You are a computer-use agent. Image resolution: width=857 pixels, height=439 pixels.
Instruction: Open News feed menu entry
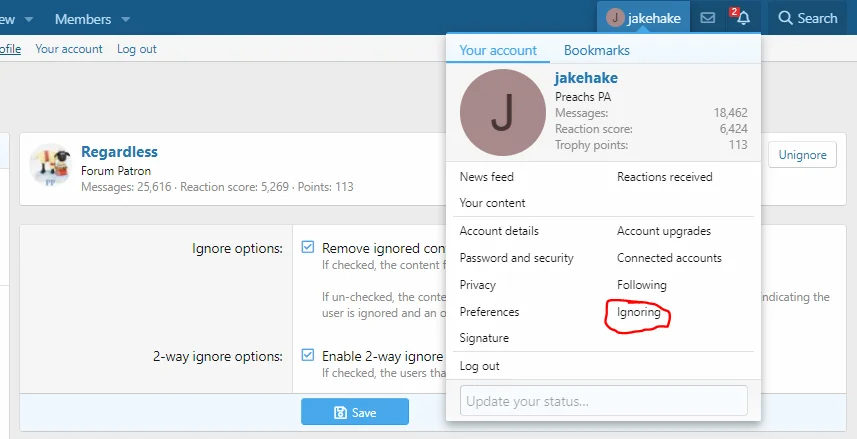[486, 177]
